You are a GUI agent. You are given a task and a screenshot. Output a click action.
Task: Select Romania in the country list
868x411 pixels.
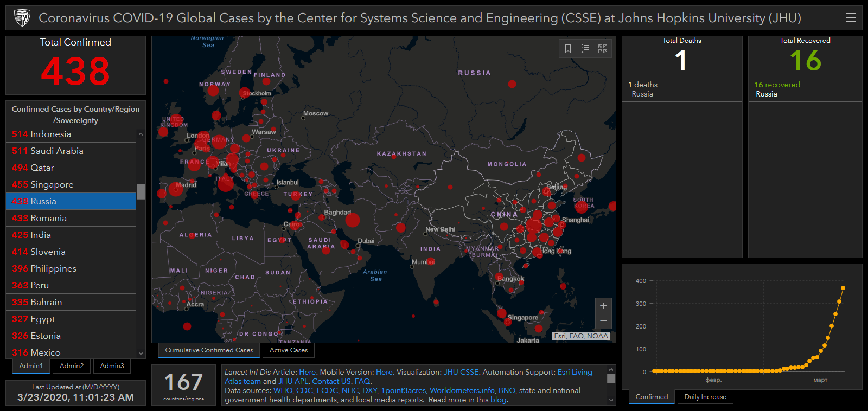tap(71, 218)
